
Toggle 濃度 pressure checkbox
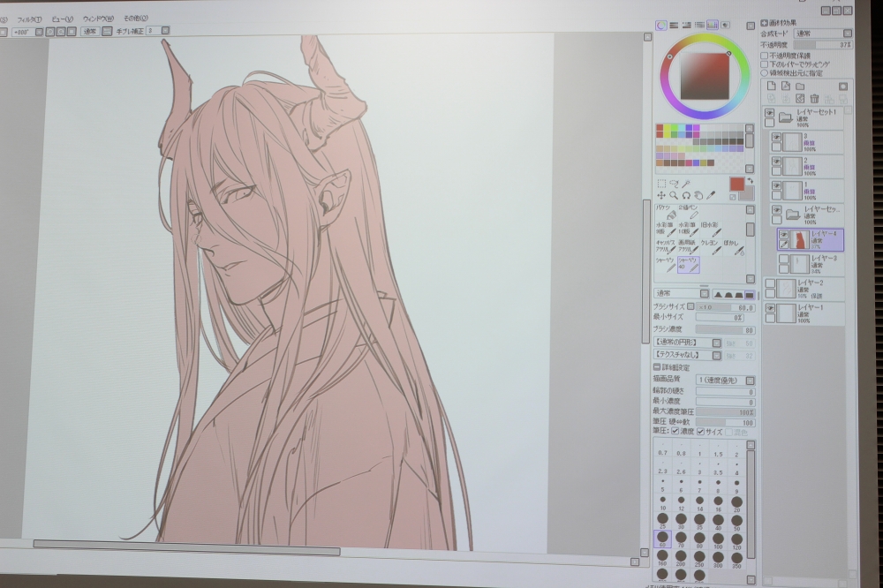(675, 432)
